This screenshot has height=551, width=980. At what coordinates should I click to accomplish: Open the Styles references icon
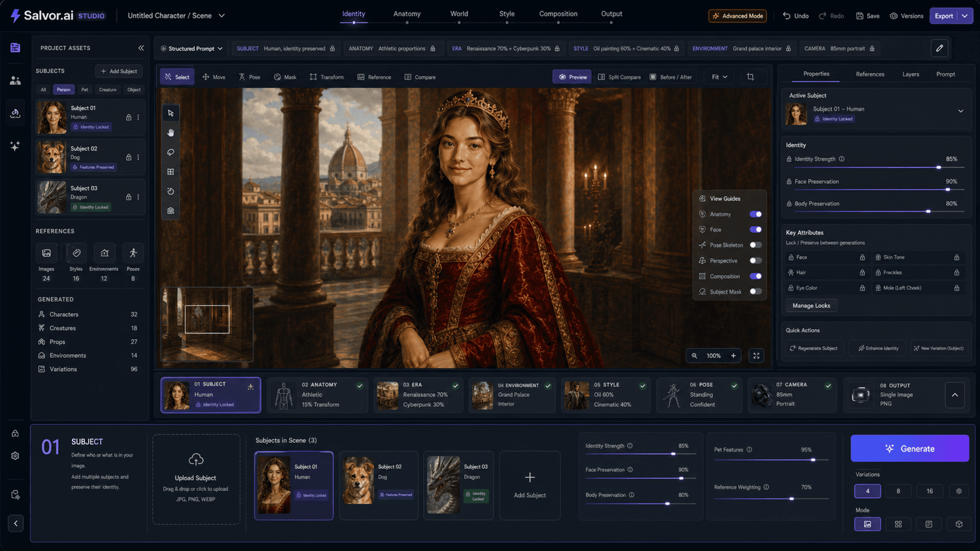[76, 253]
